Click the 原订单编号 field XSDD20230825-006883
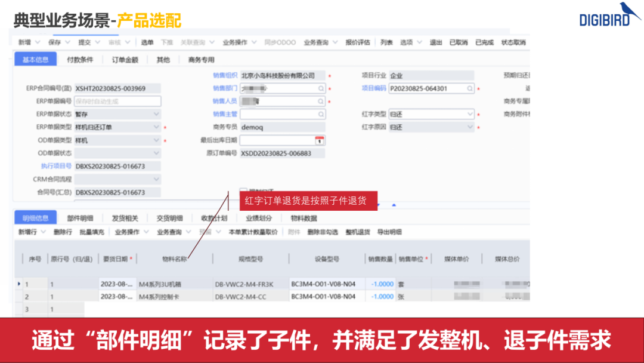 pyautogui.click(x=283, y=153)
